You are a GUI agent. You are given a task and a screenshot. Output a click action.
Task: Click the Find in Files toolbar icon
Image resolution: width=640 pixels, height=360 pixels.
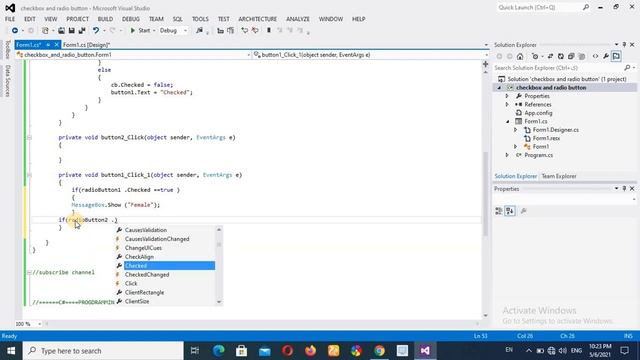coord(200,31)
